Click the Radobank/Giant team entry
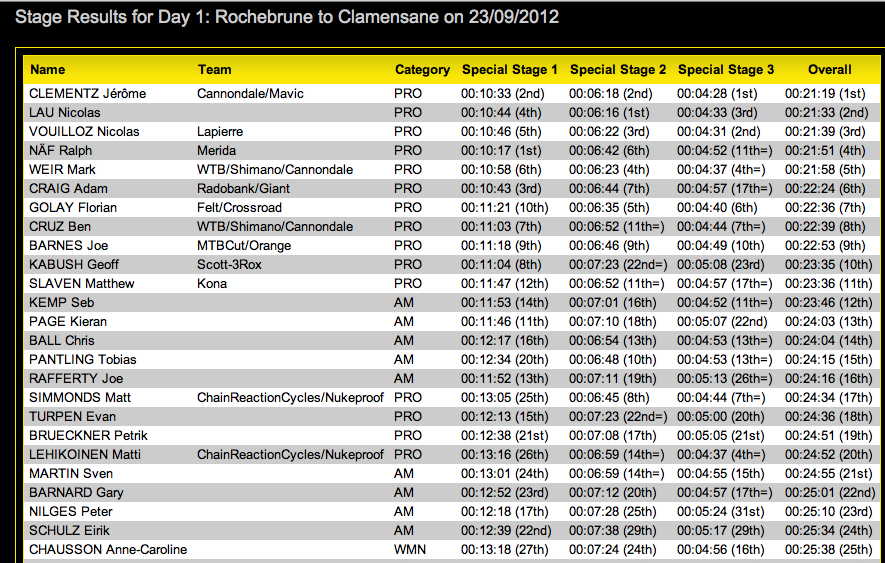 tap(244, 189)
